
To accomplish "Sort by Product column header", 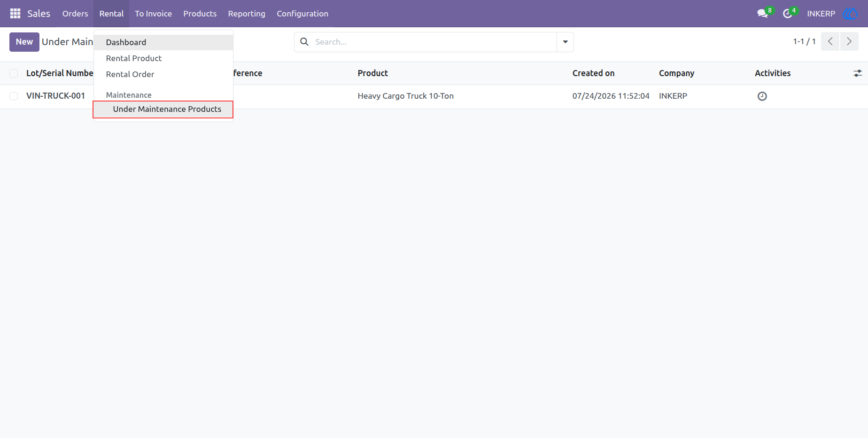I will pos(373,73).
